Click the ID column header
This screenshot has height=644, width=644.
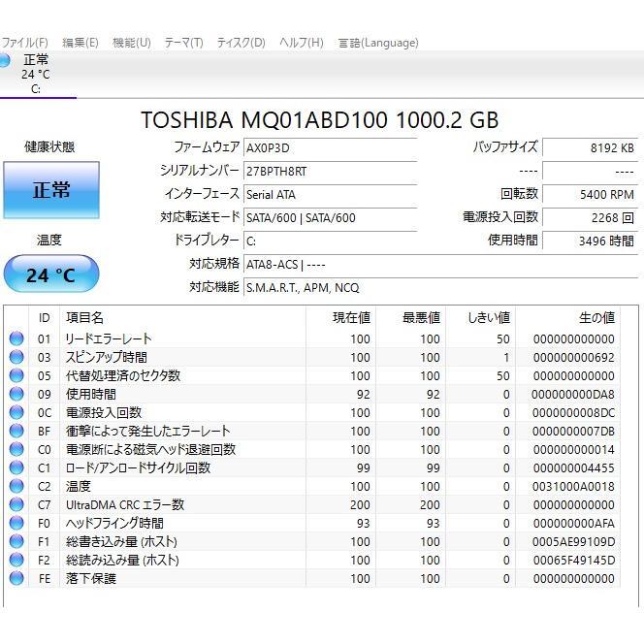[44, 317]
